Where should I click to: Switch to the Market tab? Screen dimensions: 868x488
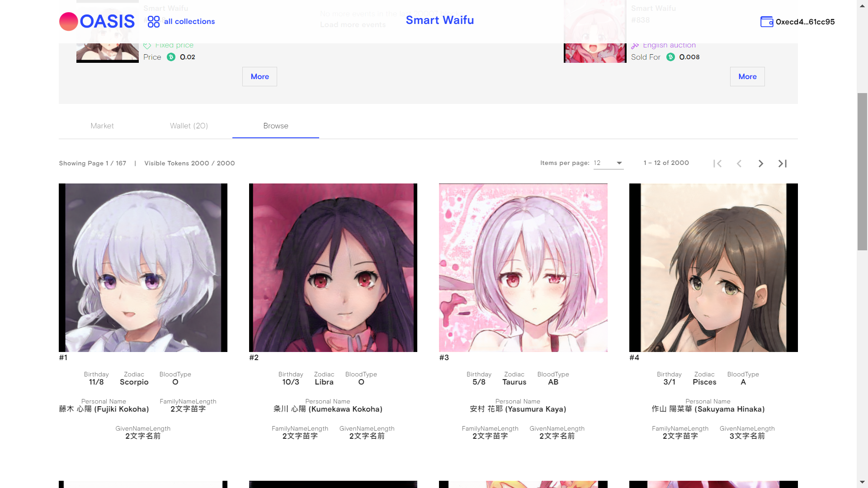click(102, 126)
